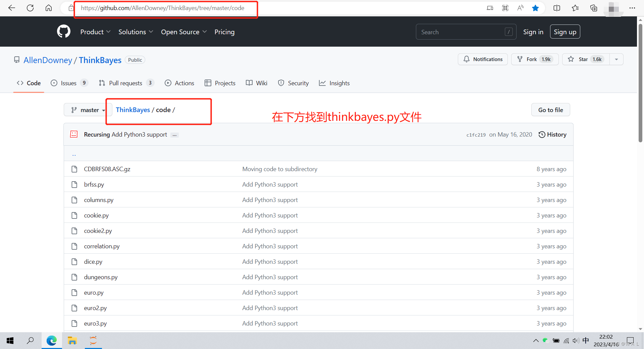Screen dimensions: 644x349
Task: Click the Go to file button
Action: pos(550,110)
